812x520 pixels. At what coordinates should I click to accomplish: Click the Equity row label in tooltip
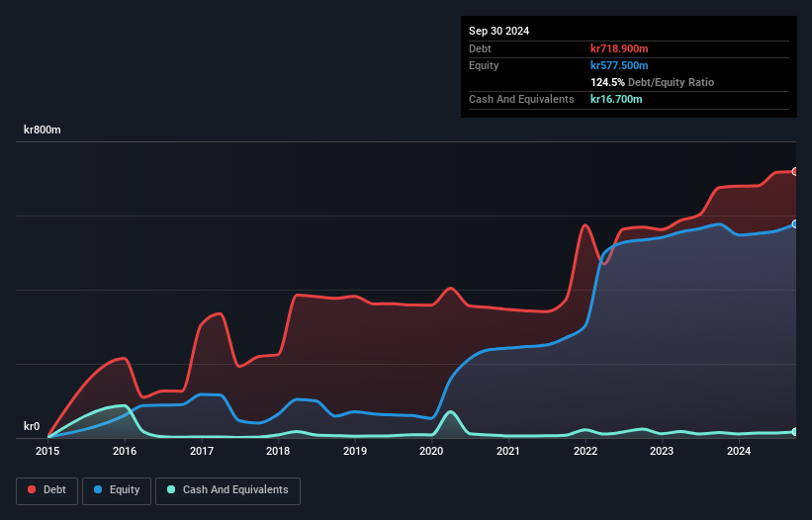(484, 65)
